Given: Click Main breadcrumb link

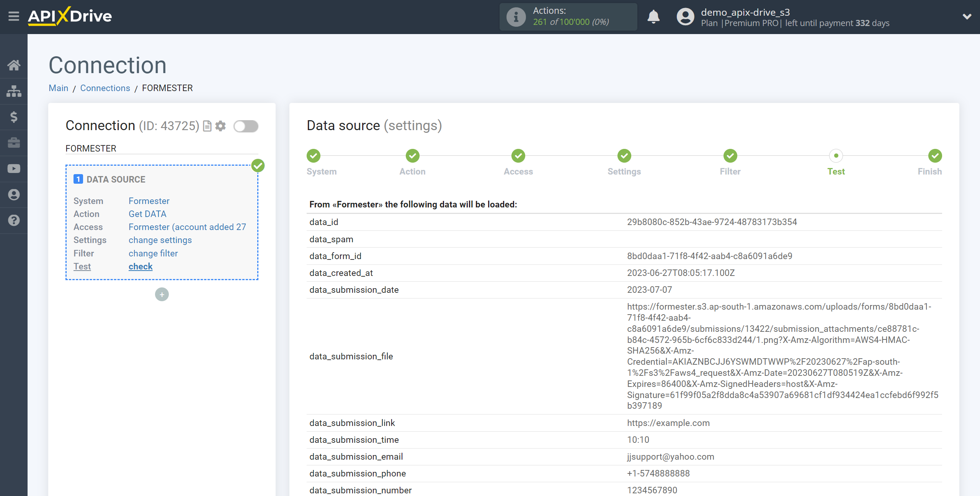Looking at the screenshot, I should pos(59,88).
